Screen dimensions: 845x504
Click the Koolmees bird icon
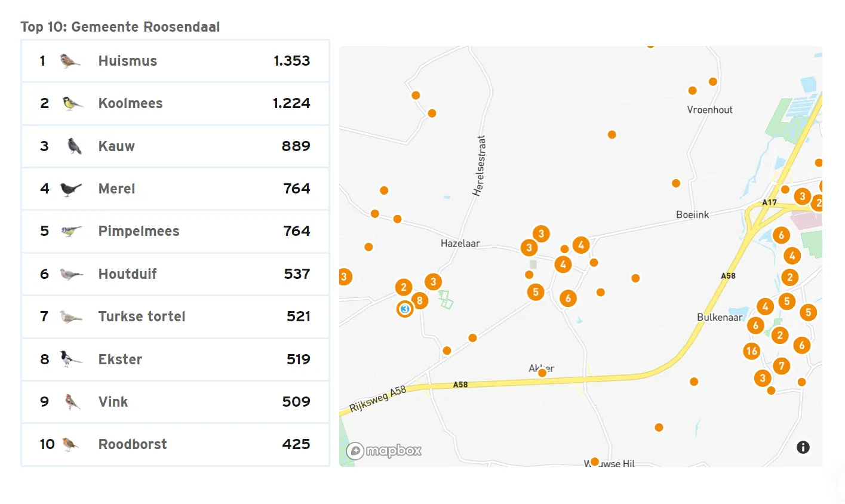(x=72, y=103)
